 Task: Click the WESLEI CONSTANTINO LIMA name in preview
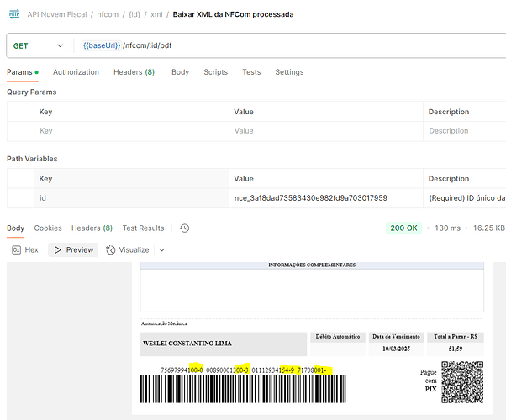pos(187,344)
